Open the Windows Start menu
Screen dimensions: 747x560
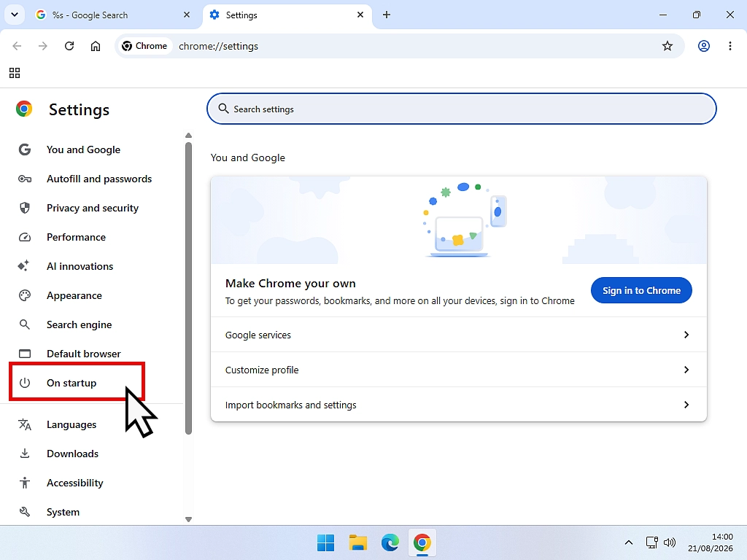coord(325,542)
